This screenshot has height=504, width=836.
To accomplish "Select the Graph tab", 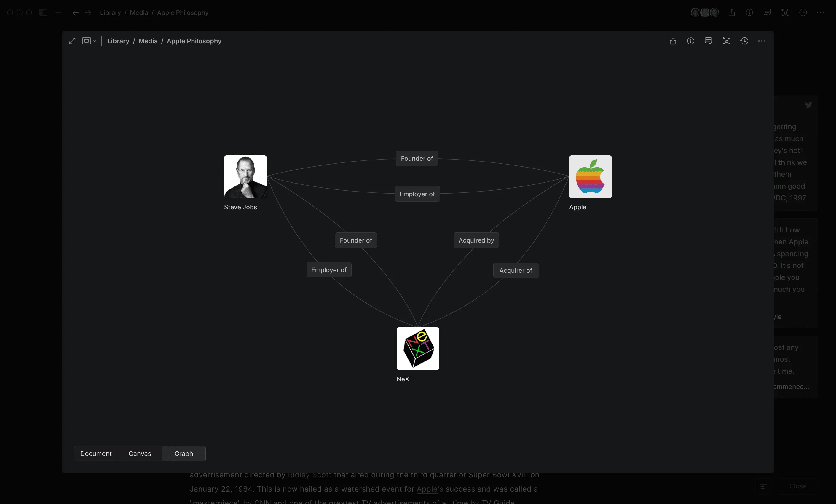I will pos(184,453).
